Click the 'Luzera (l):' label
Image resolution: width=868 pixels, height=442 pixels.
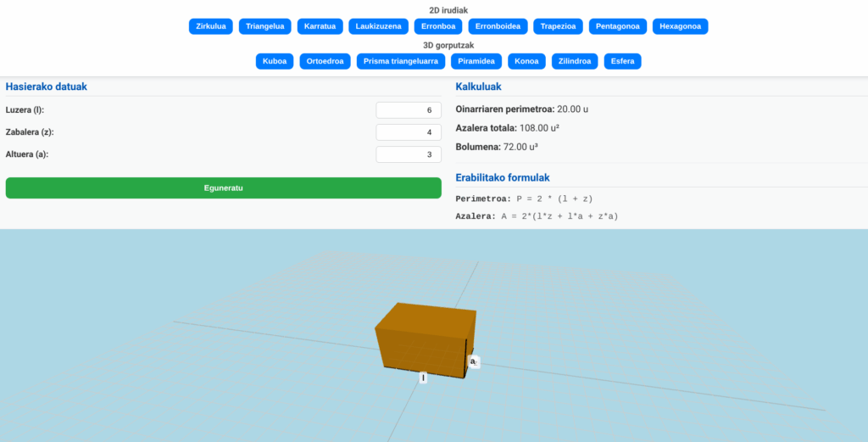tap(25, 109)
